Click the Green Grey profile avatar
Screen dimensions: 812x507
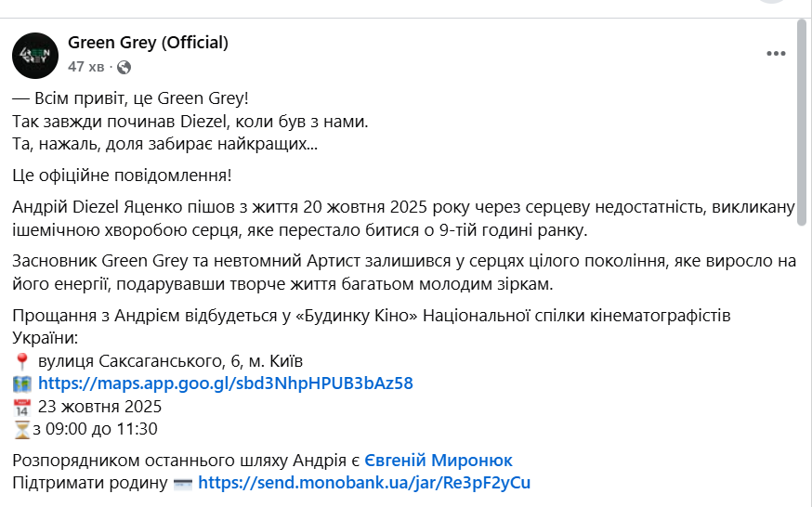(35, 55)
